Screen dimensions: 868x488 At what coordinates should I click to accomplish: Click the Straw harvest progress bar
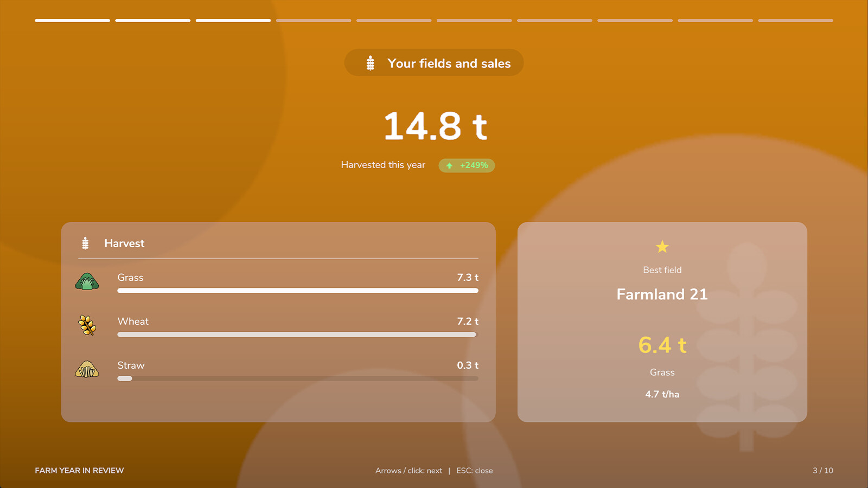(298, 378)
